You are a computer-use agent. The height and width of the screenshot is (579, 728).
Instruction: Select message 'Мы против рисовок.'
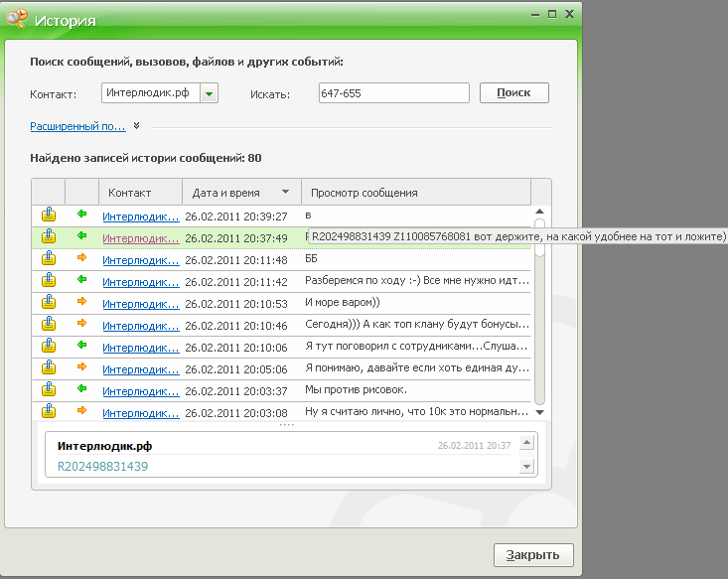[356, 389]
